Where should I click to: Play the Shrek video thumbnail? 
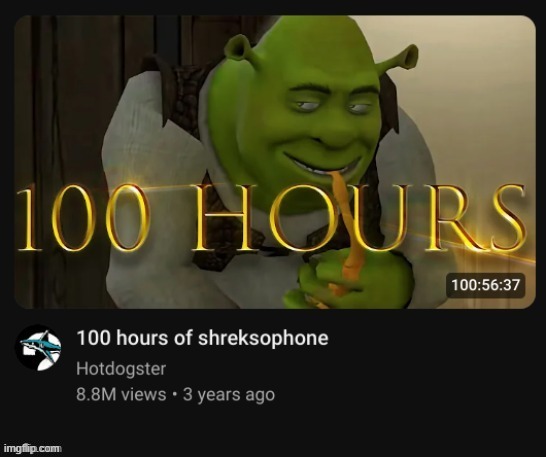(x=275, y=162)
